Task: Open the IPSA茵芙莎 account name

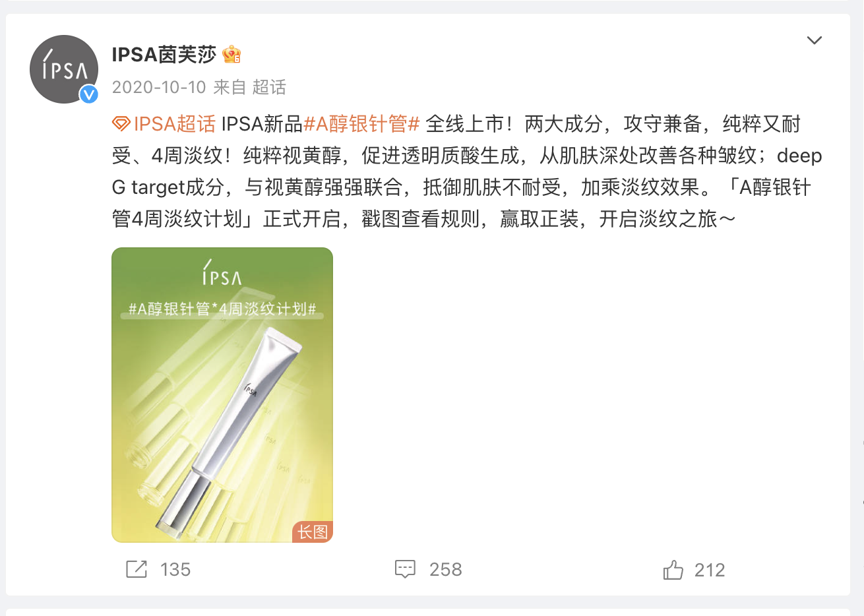Action: point(164,54)
